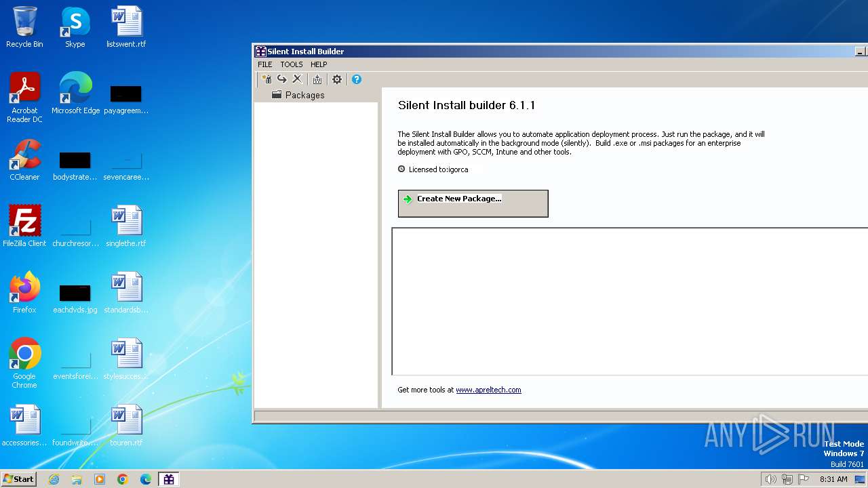The height and width of the screenshot is (488, 868).
Task: Click the Build Package toolbar icon
Action: [317, 79]
